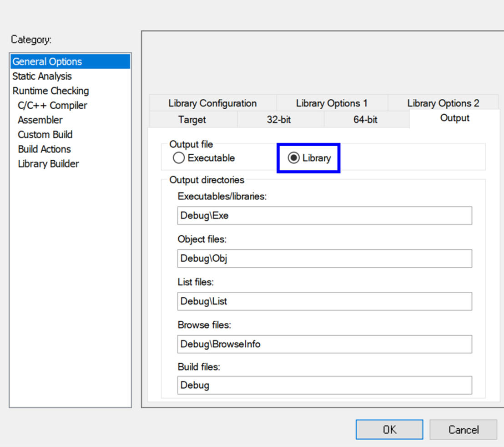Click the List files field containing Debug\List
Viewport: 504px width, 447px height.
(x=325, y=301)
